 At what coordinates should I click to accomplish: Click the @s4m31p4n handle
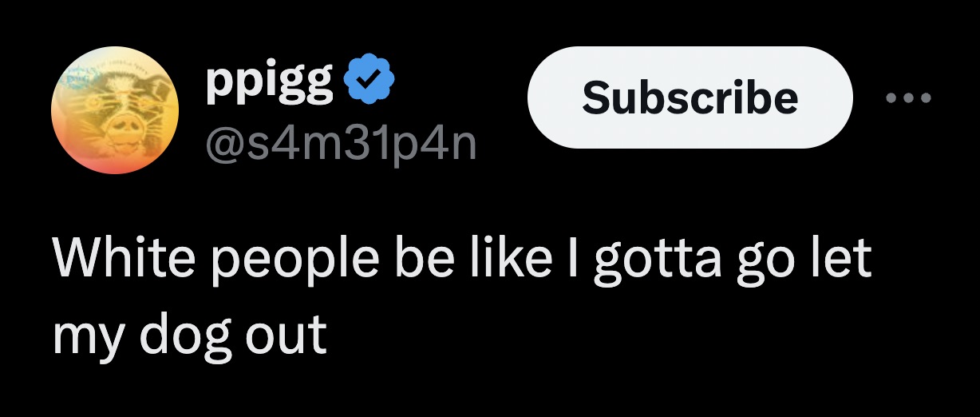point(341,145)
